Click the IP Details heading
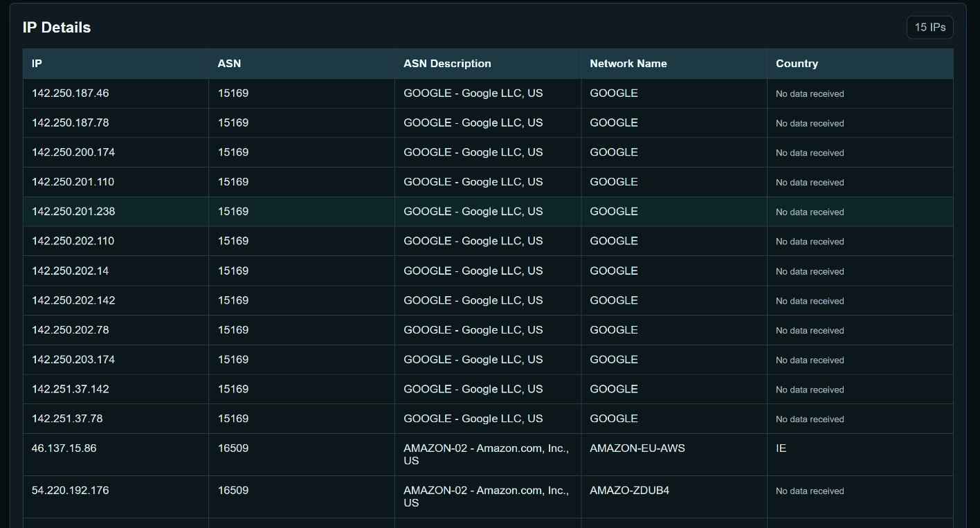 coord(57,28)
